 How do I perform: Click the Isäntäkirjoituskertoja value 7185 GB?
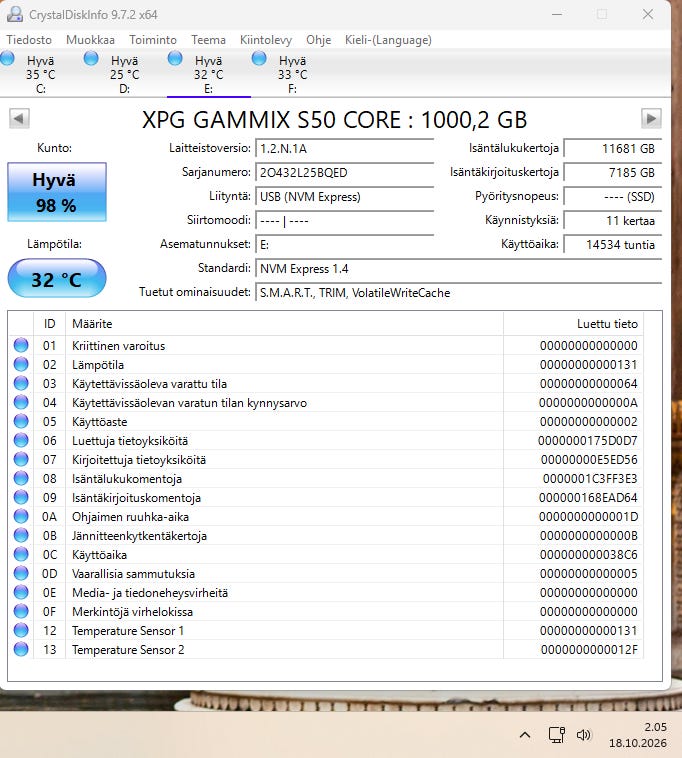pyautogui.click(x=612, y=173)
